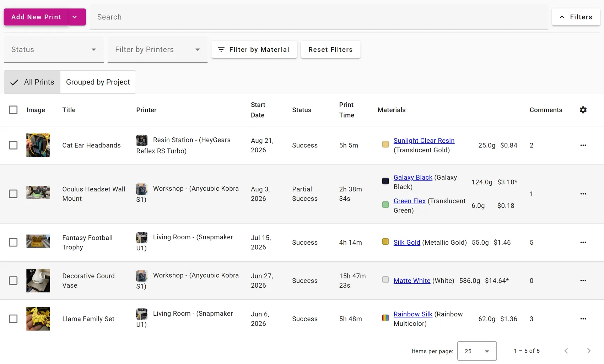Click Workshop printer icon in Decorative Gourd row

coord(142,276)
